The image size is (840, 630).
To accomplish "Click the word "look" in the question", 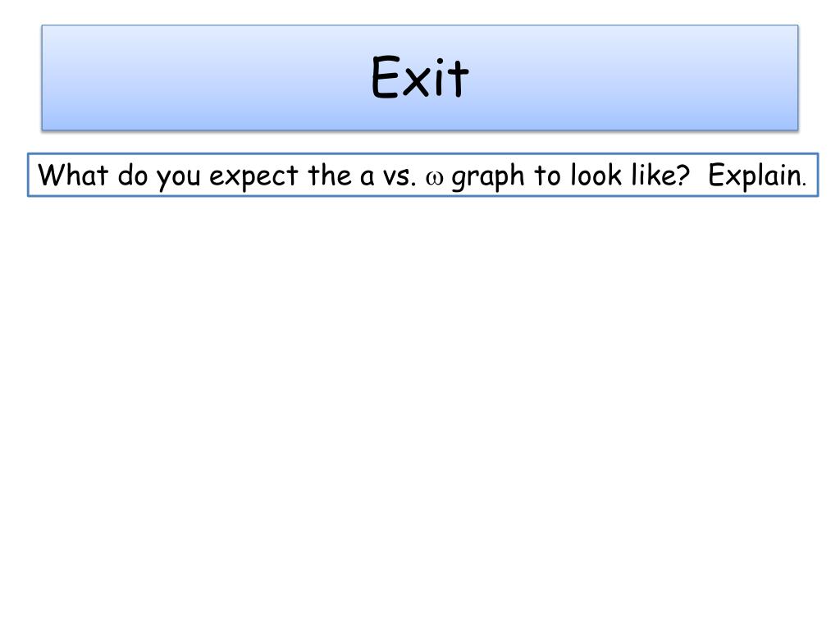I will [x=587, y=175].
